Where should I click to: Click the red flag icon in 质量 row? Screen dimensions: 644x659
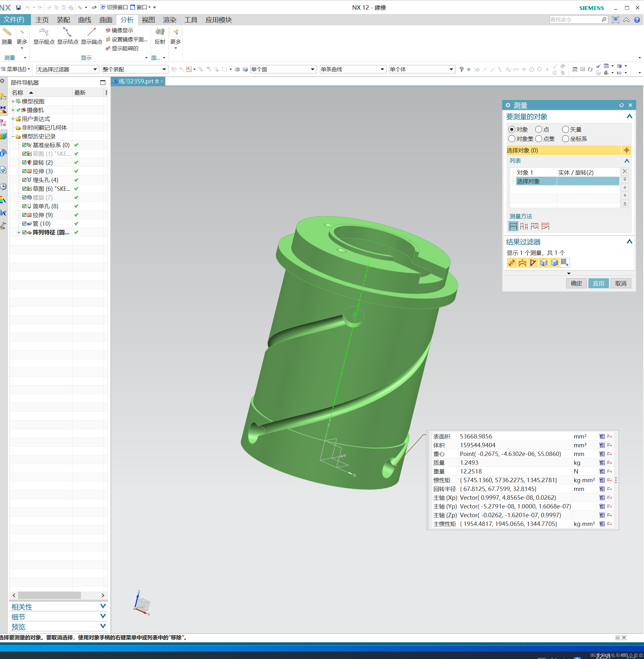[x=610, y=463]
